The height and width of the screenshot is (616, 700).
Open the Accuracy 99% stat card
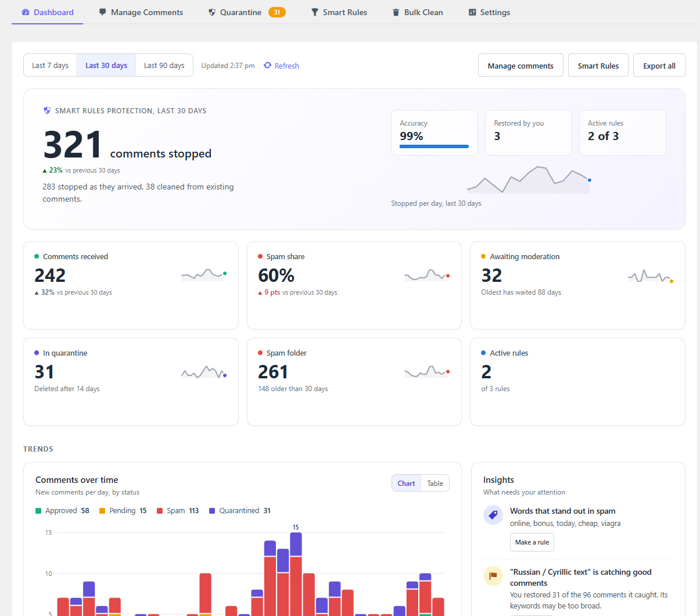(435, 132)
